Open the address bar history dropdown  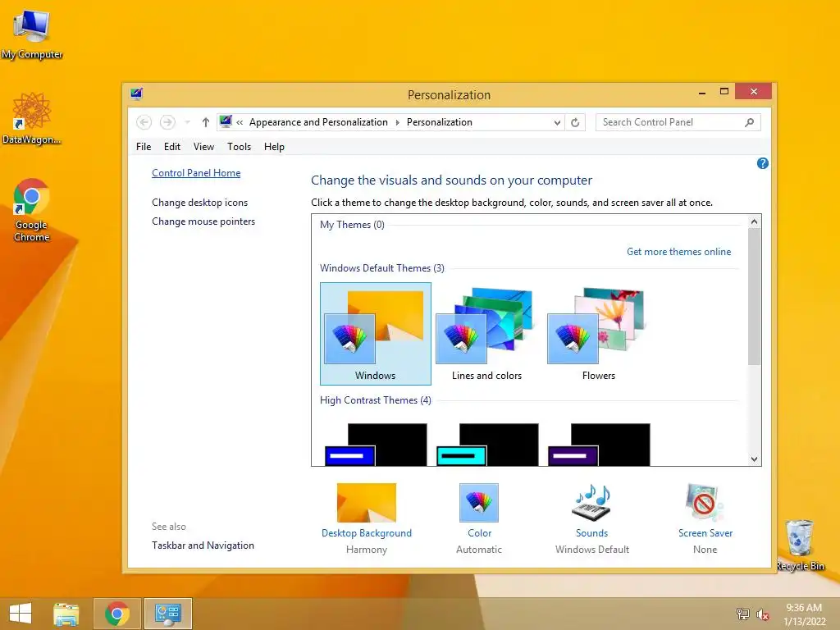(557, 123)
